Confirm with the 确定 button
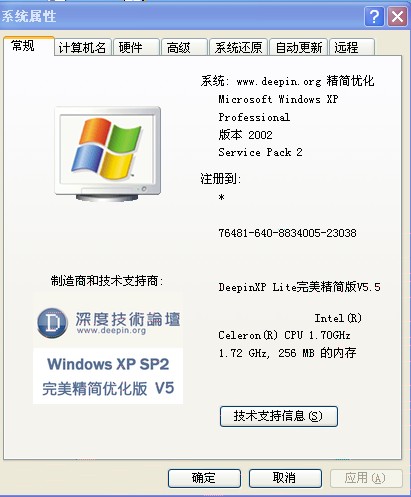Screen dimensions: 411x497 [204, 478]
